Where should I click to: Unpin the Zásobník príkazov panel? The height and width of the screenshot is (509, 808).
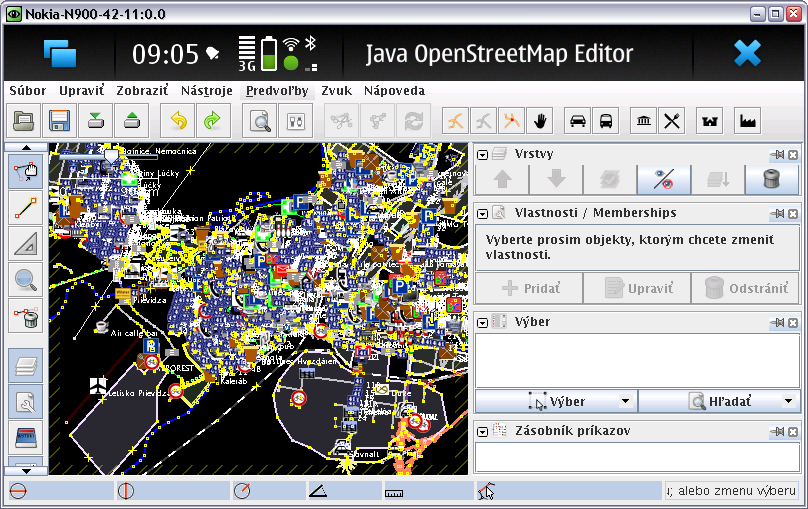[x=778, y=432]
